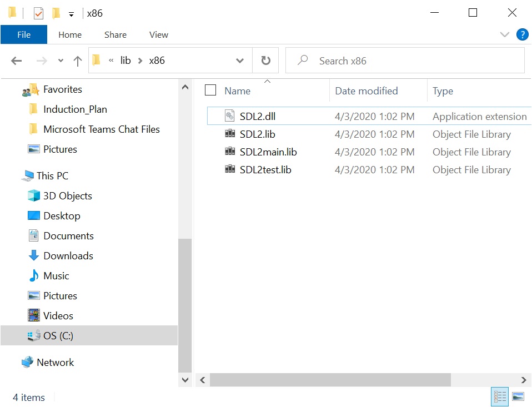Open Pictures under Favorites
This screenshot has width=532, height=407.
pos(60,149)
